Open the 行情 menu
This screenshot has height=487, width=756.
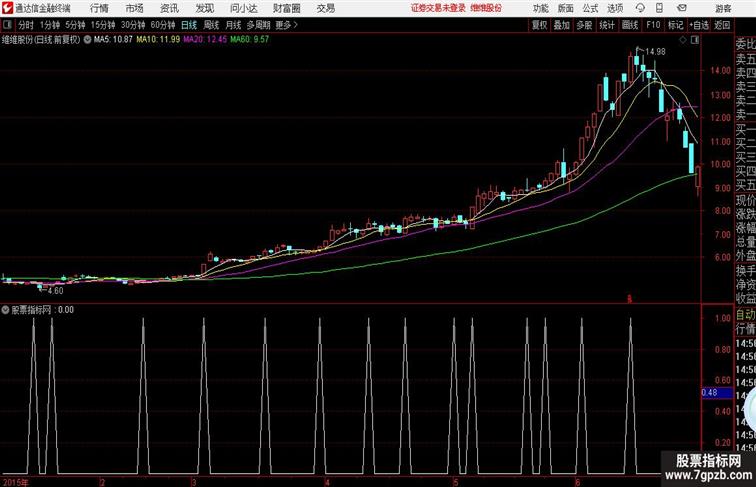tap(99, 8)
